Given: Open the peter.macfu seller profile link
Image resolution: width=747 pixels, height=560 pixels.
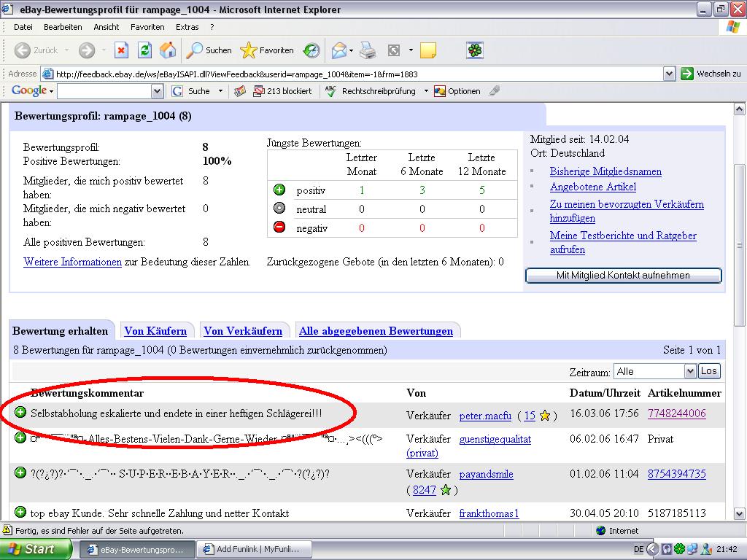Looking at the screenshot, I should [x=485, y=416].
